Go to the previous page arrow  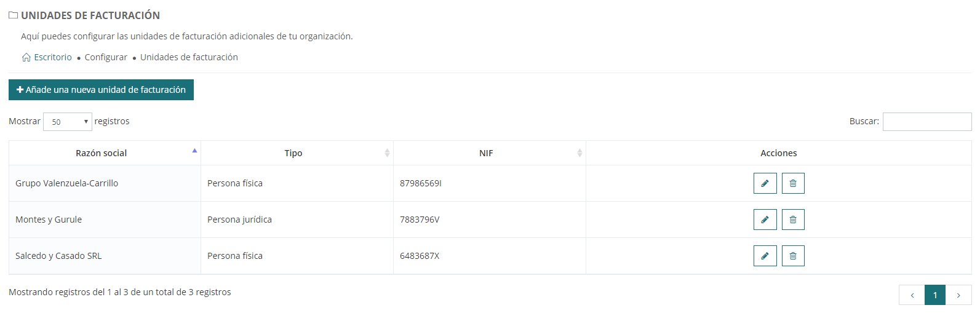(912, 295)
